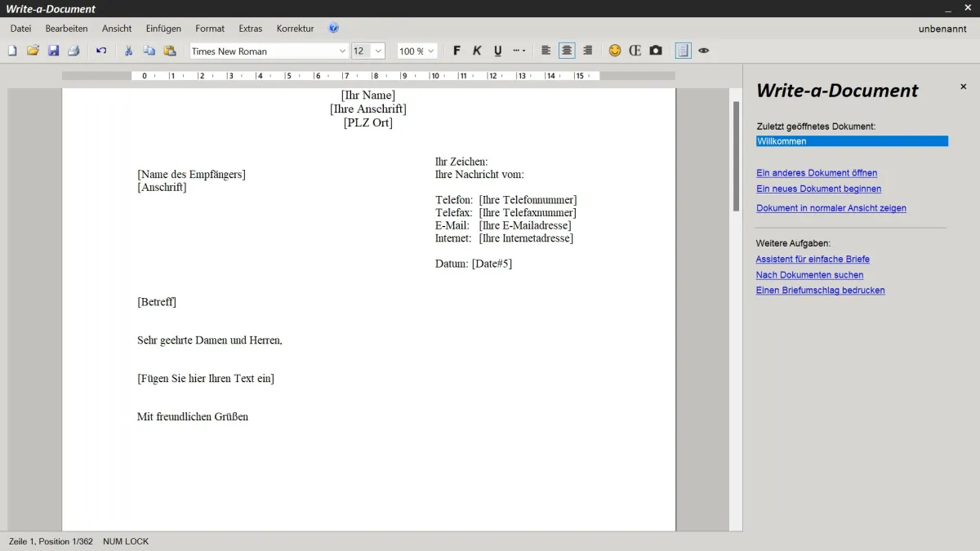Open the font size 12 dropdown

(x=378, y=51)
